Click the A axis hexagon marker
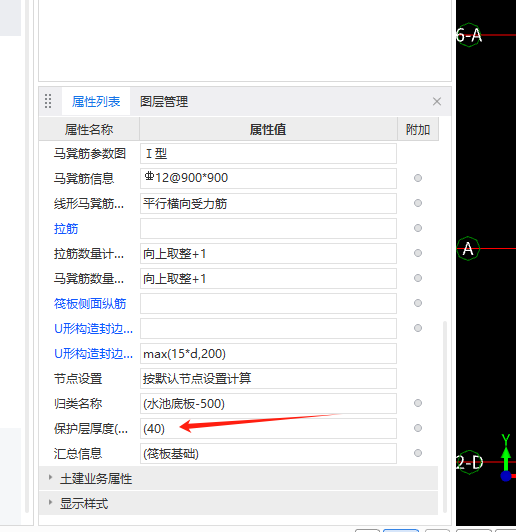 pyautogui.click(x=468, y=248)
